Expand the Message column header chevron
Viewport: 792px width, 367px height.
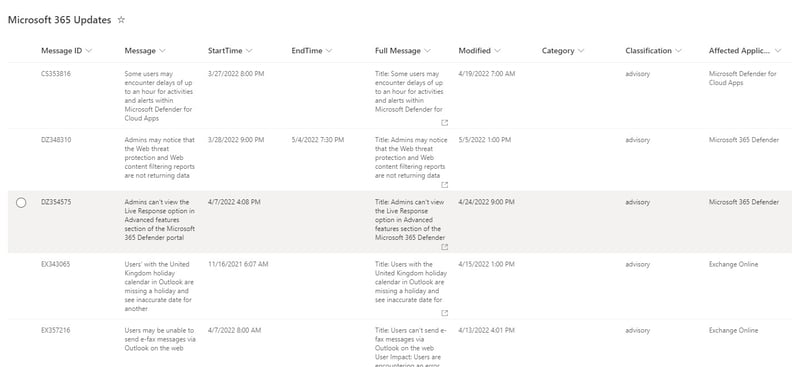click(x=162, y=51)
